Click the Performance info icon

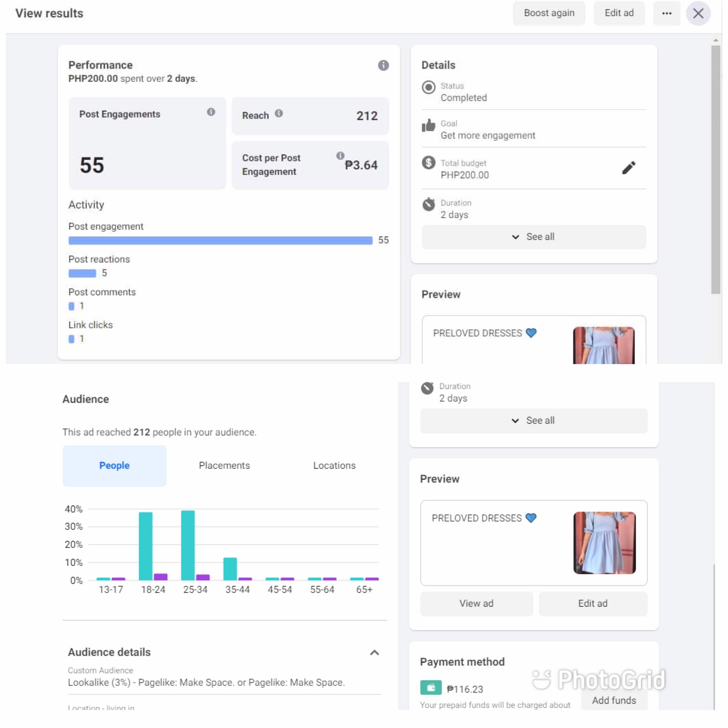[x=383, y=65]
